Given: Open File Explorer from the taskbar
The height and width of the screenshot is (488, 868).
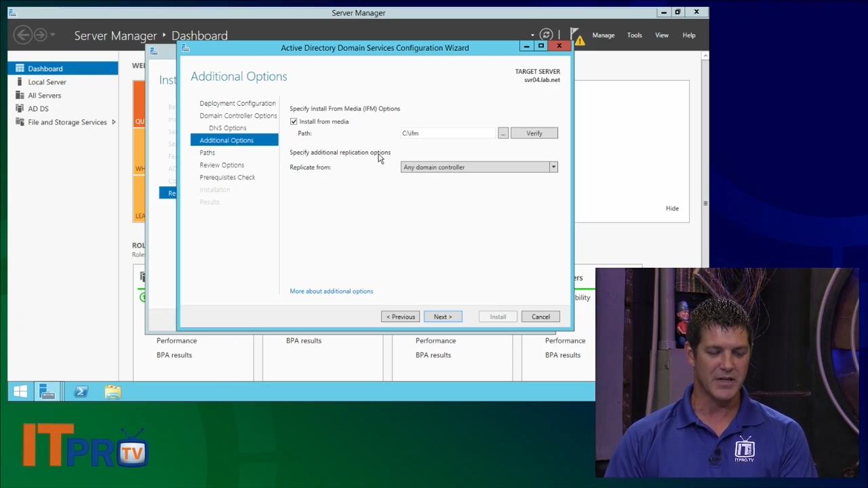Looking at the screenshot, I should (113, 392).
